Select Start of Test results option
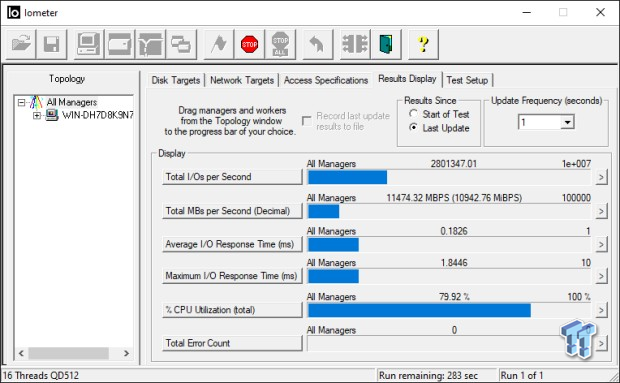 413,114
